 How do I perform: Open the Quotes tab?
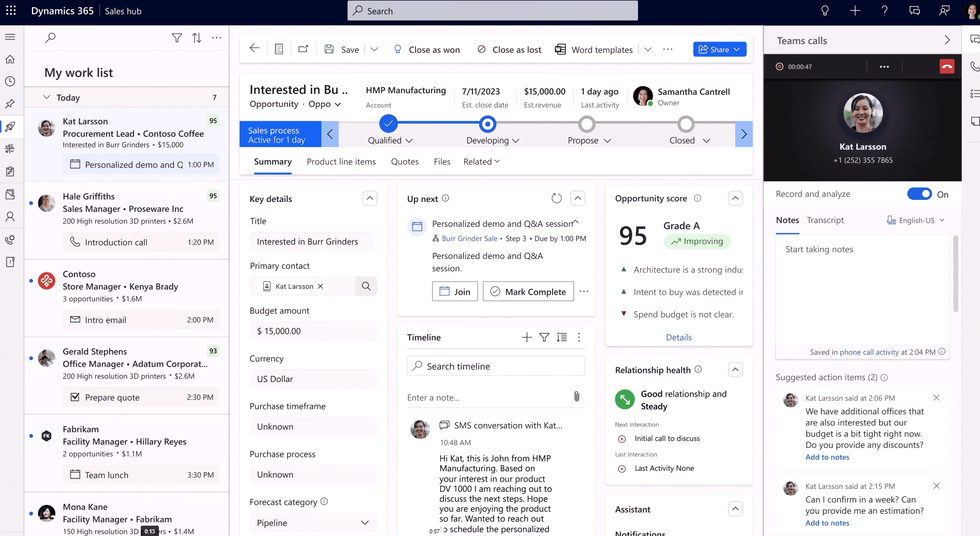point(405,162)
